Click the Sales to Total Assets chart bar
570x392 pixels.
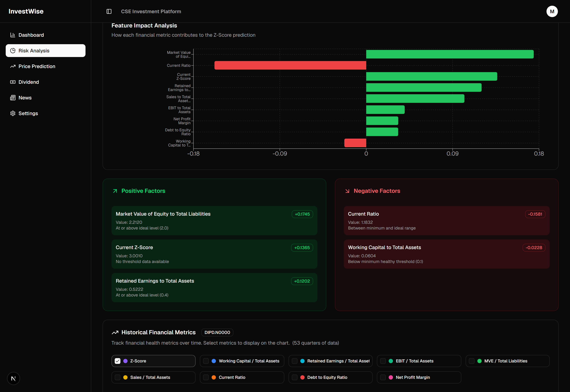(x=415, y=99)
